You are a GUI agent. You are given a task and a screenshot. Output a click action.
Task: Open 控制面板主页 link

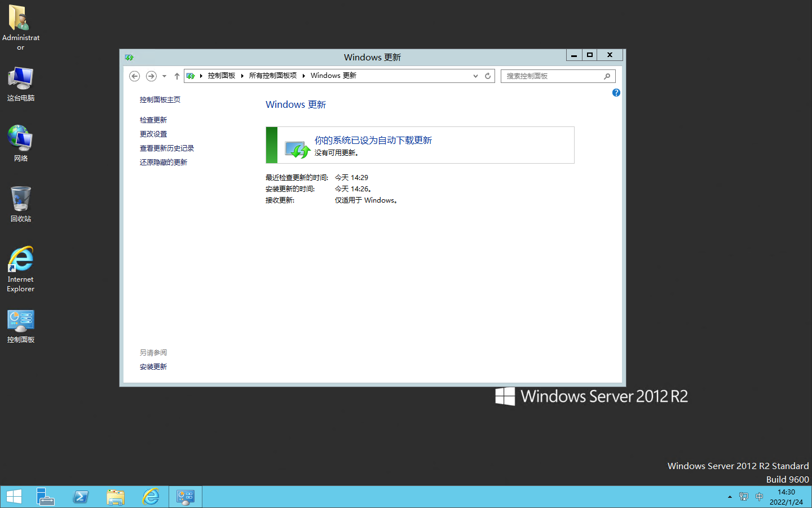click(x=160, y=100)
